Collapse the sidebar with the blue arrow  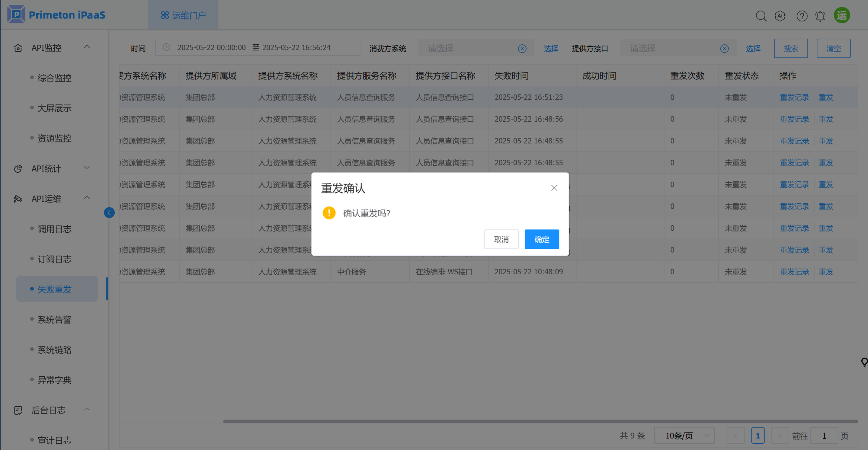tap(109, 212)
